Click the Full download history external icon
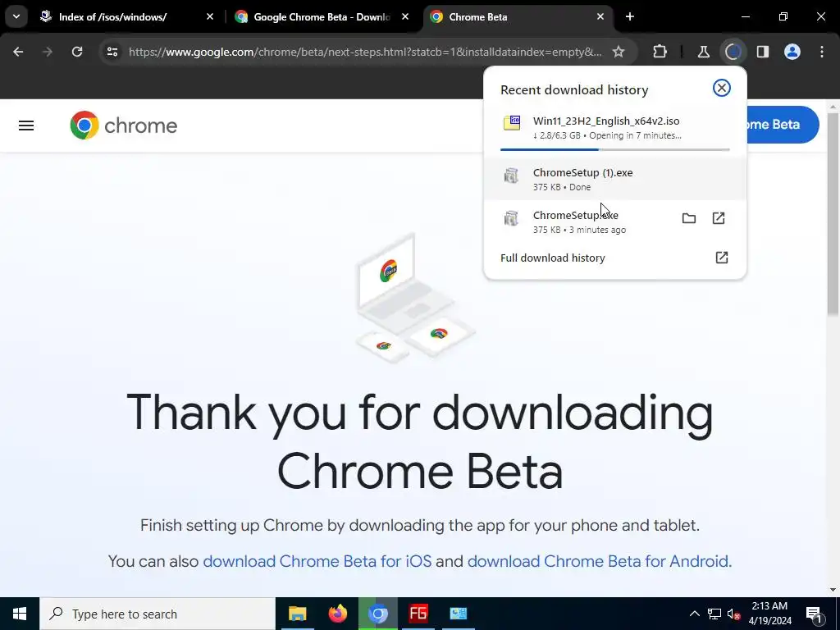The width and height of the screenshot is (840, 630). click(x=722, y=258)
